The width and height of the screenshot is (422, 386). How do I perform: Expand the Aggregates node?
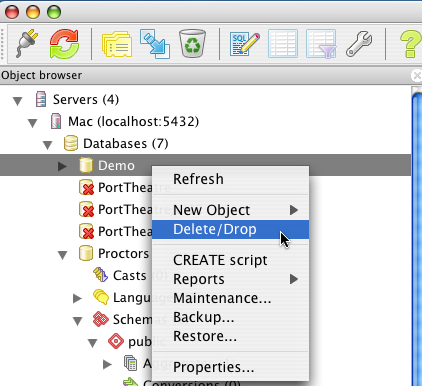pyautogui.click(x=107, y=364)
